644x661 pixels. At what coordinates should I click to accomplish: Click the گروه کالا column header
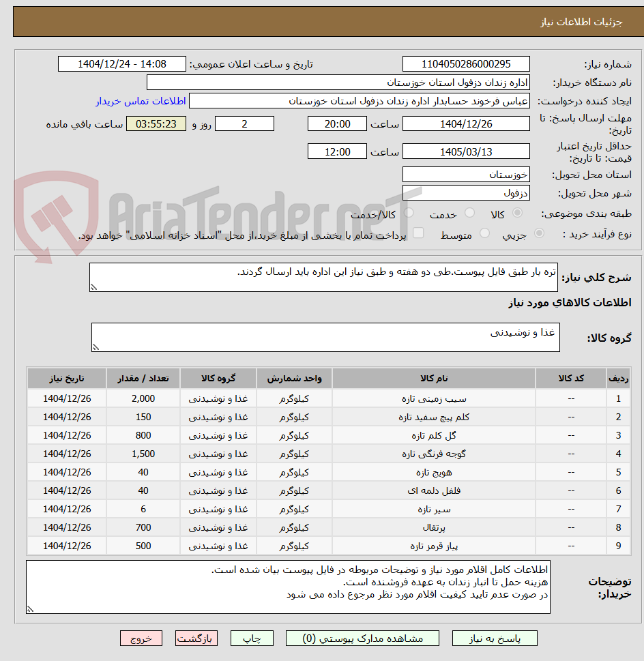218,378
